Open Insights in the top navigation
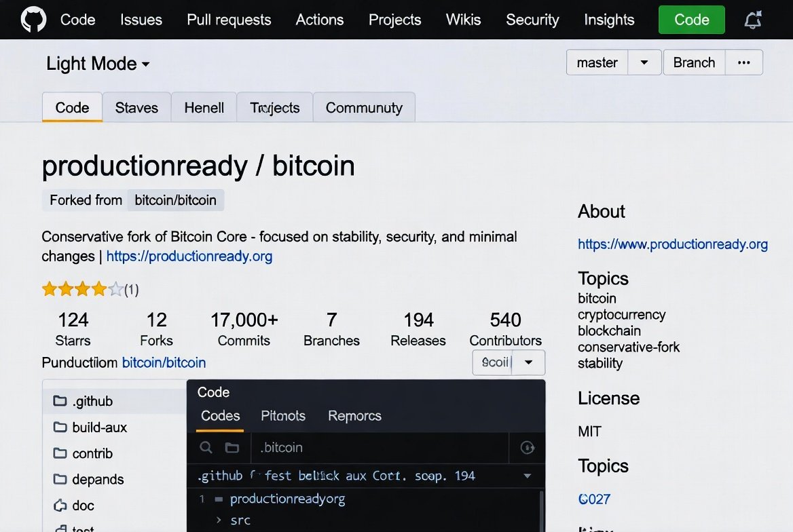Screen dimensions: 793x532 pyautogui.click(x=609, y=20)
